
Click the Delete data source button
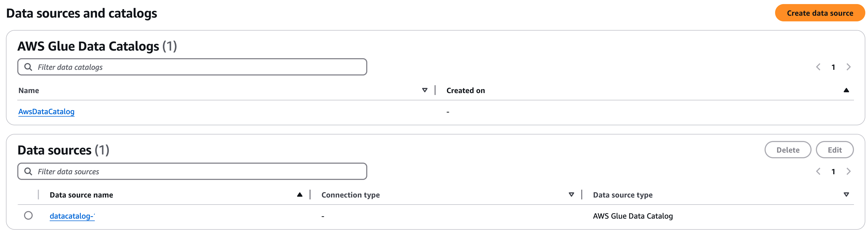[x=788, y=150]
